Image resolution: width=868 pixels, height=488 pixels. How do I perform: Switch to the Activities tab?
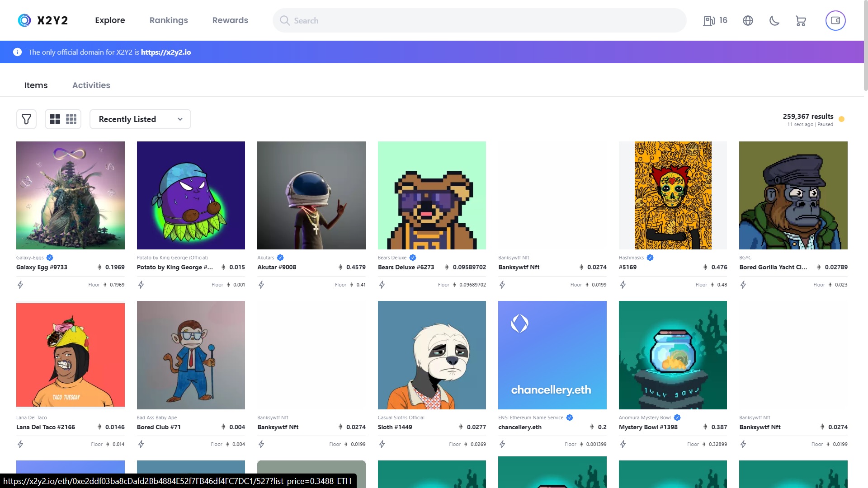91,85
